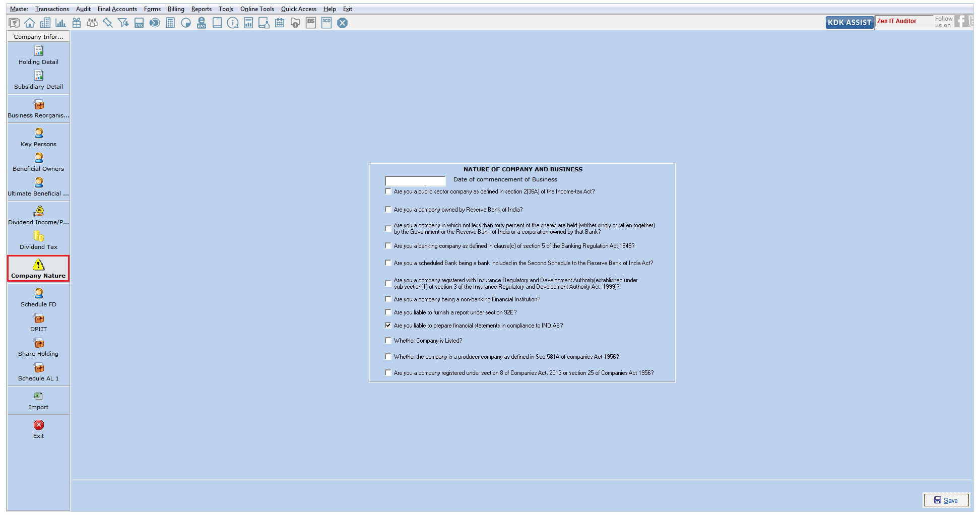Image resolution: width=980 pixels, height=515 pixels.
Task: Go to the Home icon in toolbar
Action: 30,23
